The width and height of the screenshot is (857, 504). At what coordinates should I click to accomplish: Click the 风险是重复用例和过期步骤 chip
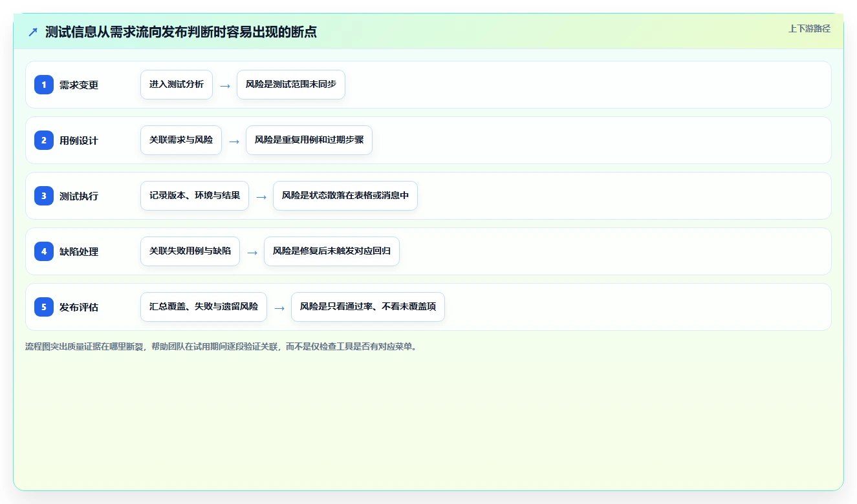309,140
